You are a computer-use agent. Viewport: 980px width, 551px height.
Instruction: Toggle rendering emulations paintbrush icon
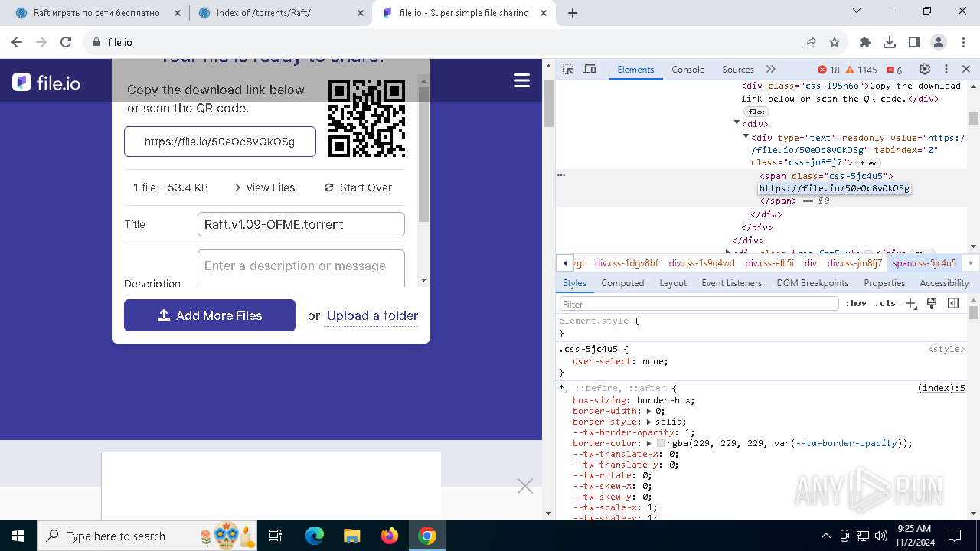coord(932,304)
